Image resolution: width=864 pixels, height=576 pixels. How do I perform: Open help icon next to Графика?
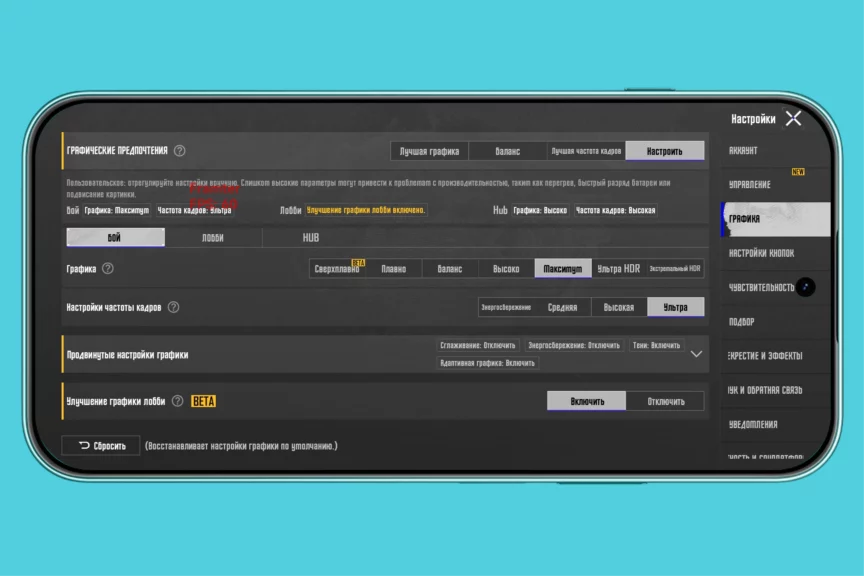click(x=108, y=268)
